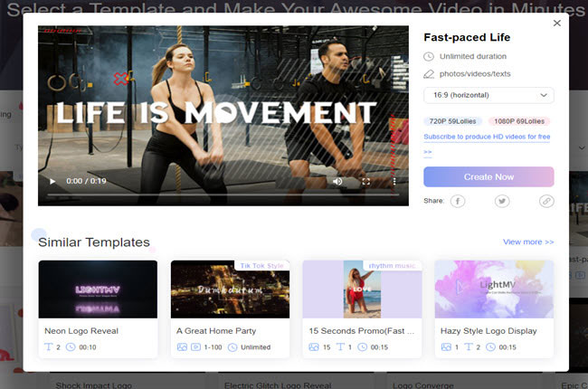Mute the video preview volume
Screen dimensions: 588x389
coord(337,181)
